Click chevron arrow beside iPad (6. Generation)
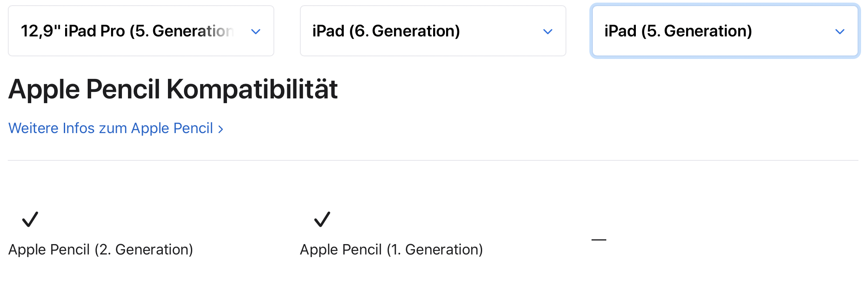Viewport: 868px width, 300px height. point(548,32)
